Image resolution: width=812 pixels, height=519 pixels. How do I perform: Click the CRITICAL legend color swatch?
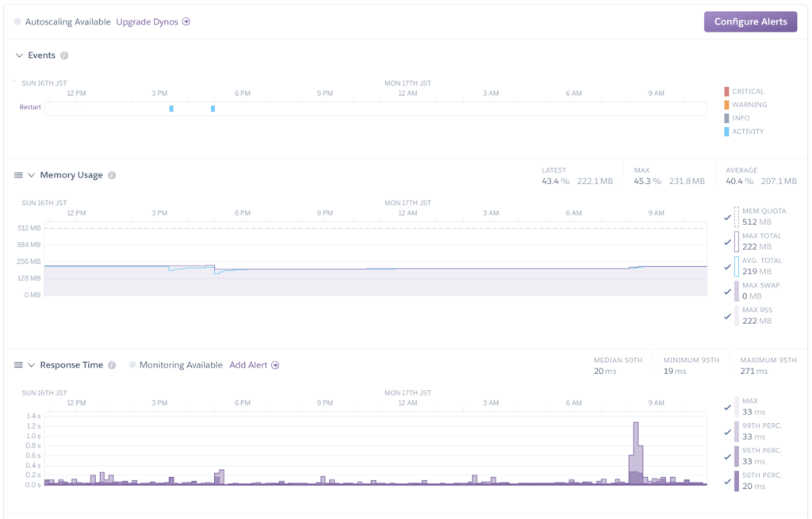(726, 92)
